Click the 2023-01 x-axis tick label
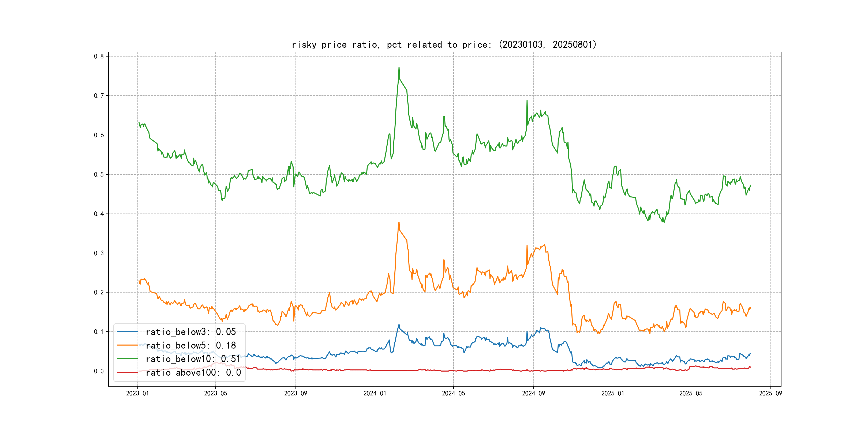The image size is (868, 434). click(x=137, y=393)
